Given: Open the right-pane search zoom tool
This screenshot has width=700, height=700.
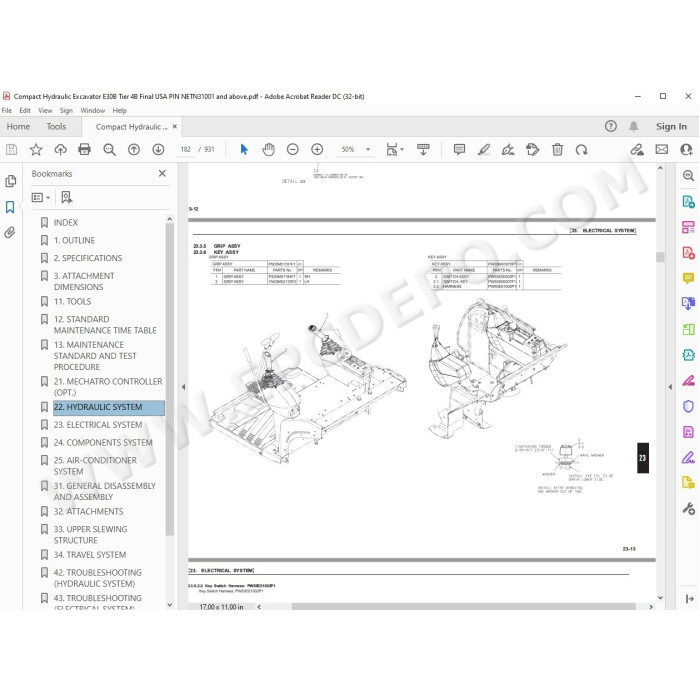Looking at the screenshot, I should [688, 175].
